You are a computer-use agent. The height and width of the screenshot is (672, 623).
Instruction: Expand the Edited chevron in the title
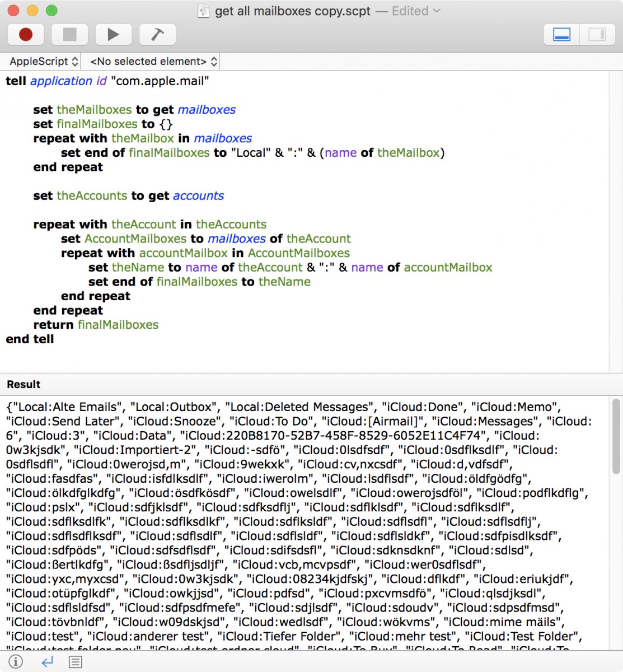(x=437, y=11)
